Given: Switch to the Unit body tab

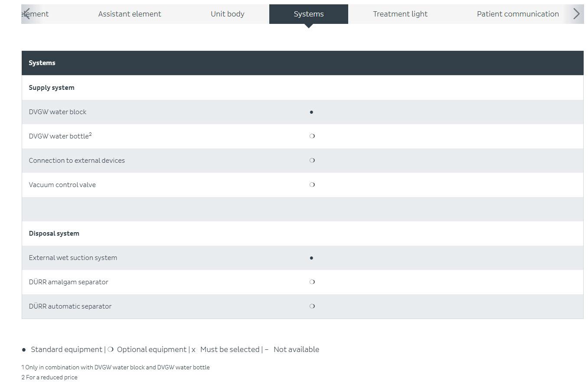Looking at the screenshot, I should [228, 14].
